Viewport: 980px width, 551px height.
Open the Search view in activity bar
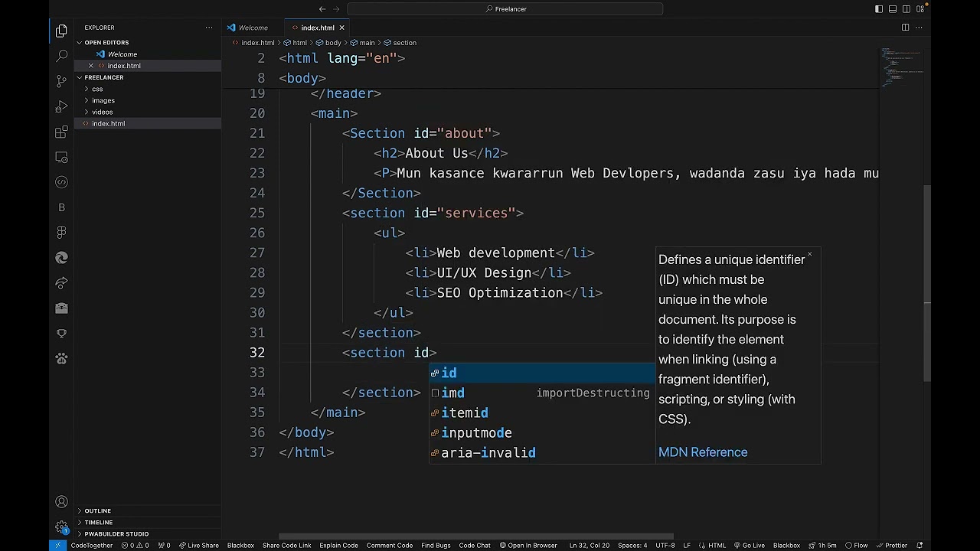point(62,56)
